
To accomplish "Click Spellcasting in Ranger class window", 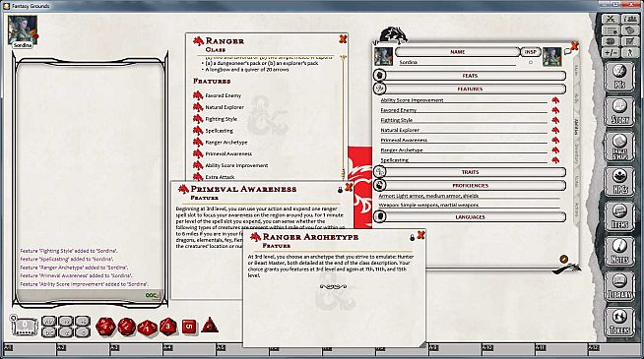I will click(x=219, y=131).
